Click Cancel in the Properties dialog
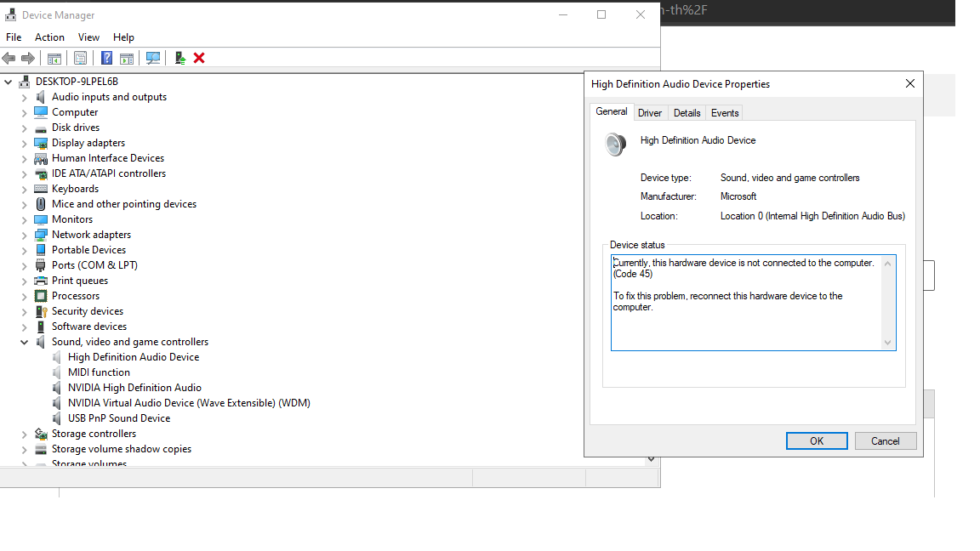This screenshot has width=980, height=551. (x=886, y=441)
